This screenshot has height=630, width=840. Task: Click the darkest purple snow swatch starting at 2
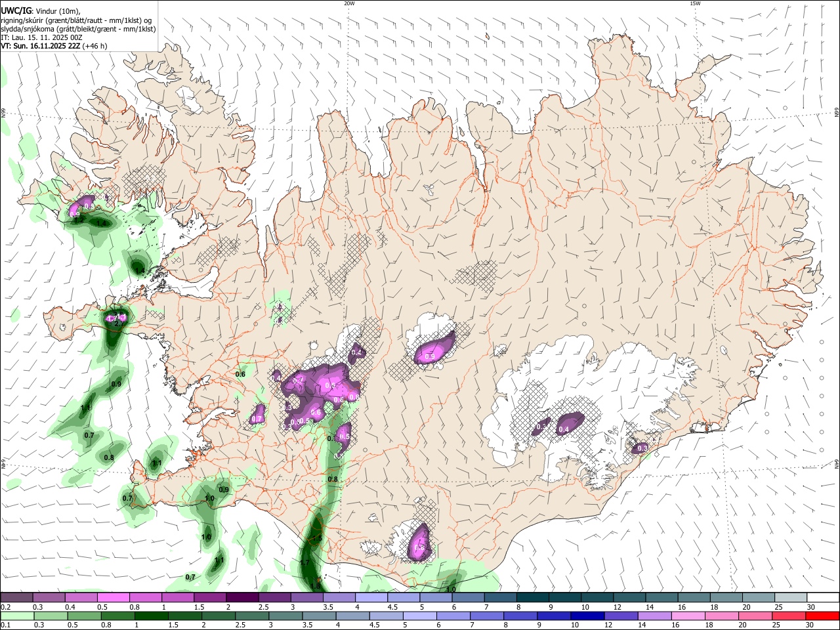click(242, 597)
